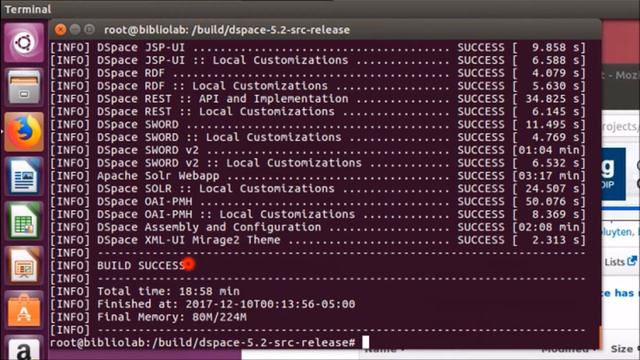Viewport: 640px width, 360px height.
Task: Open LibreOffice Impress from the dock
Action: (24, 266)
